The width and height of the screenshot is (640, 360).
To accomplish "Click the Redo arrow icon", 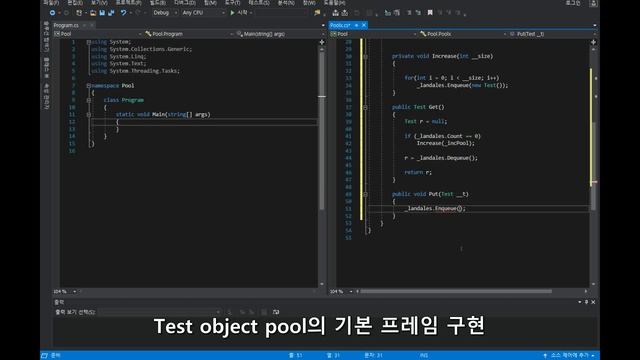I will pyautogui.click(x=138, y=13).
